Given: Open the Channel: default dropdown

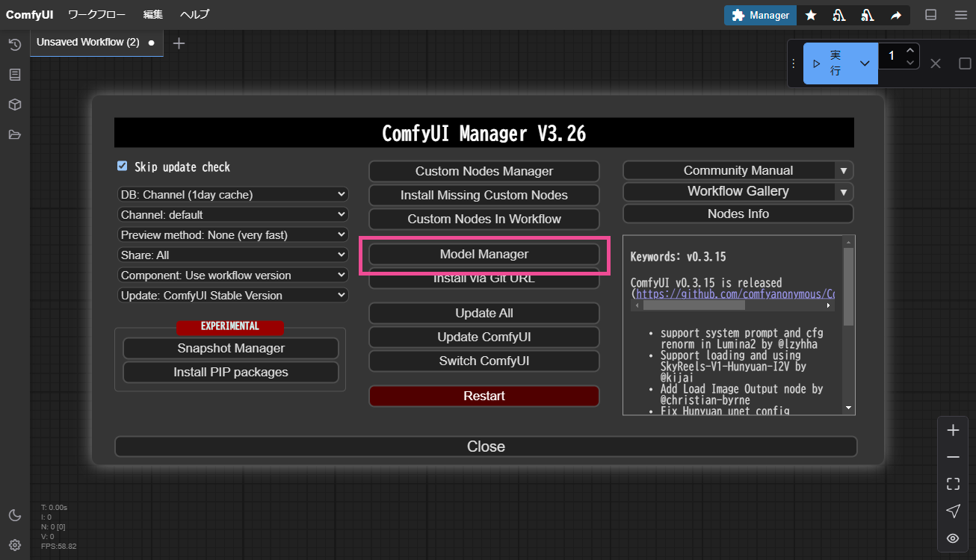Looking at the screenshot, I should (x=233, y=214).
